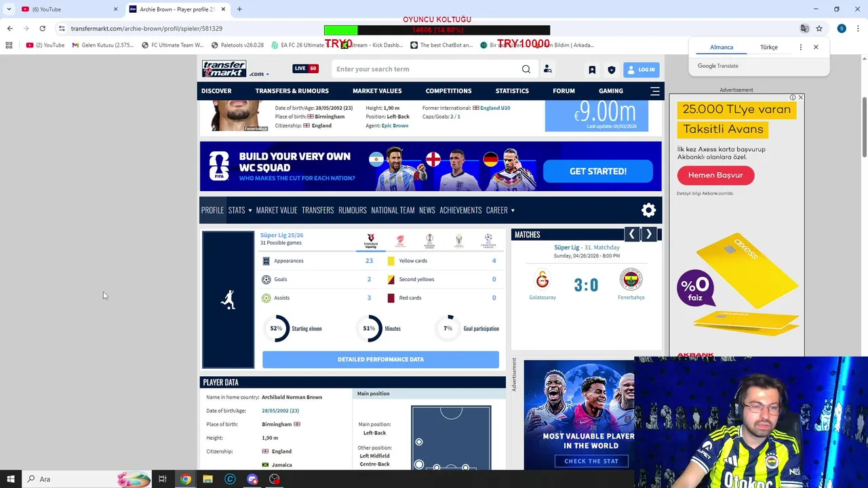Open the Paletools bookmark
This screenshot has height=488, width=868.
point(237,45)
